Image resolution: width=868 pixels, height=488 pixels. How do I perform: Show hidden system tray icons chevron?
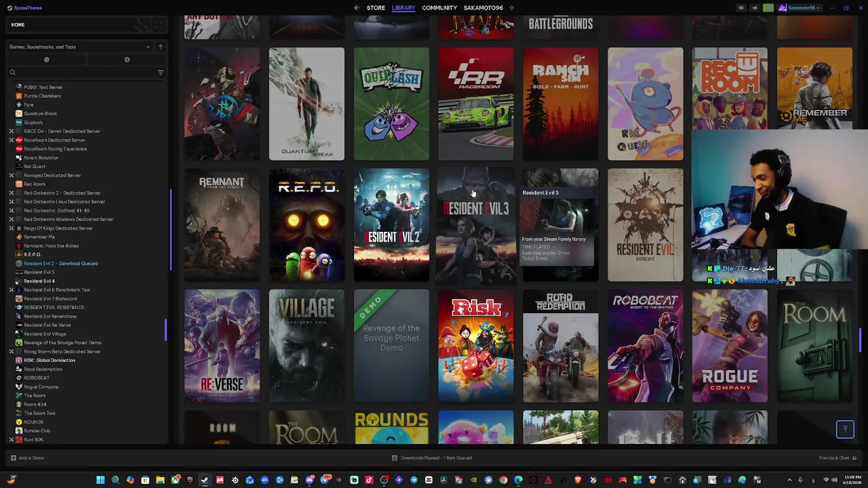790,480
